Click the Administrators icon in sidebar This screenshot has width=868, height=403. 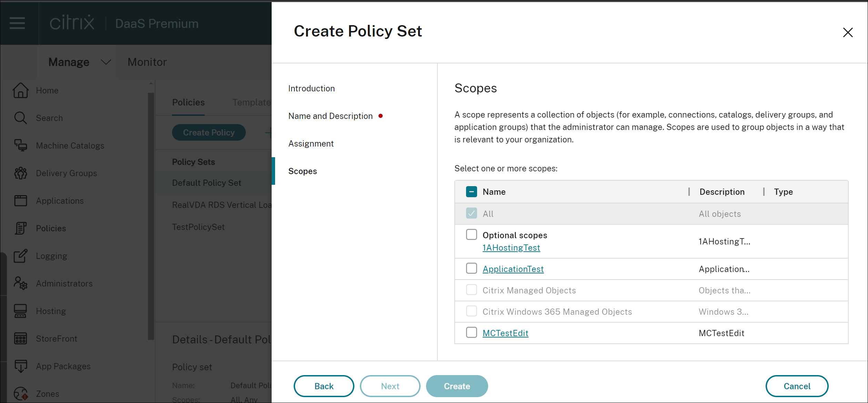tap(21, 283)
